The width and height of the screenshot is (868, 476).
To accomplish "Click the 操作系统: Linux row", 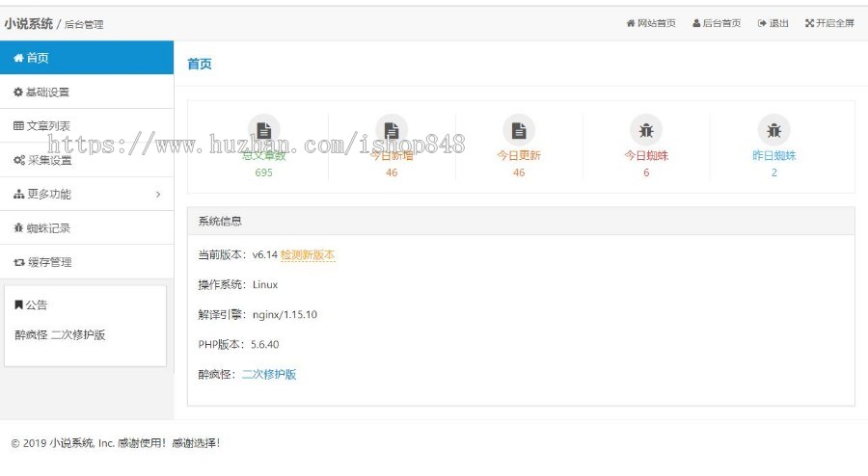I will pos(238,284).
